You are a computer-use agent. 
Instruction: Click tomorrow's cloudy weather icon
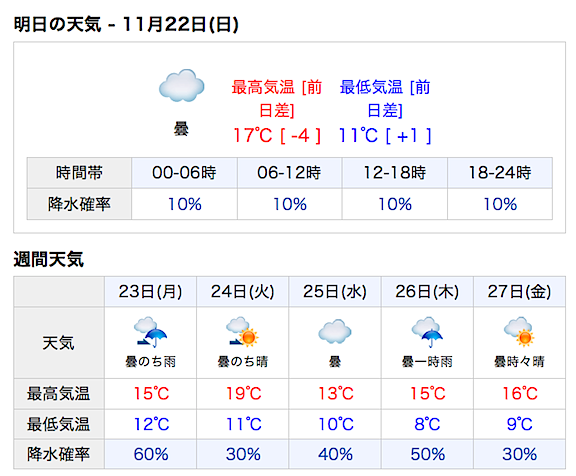coord(181,85)
